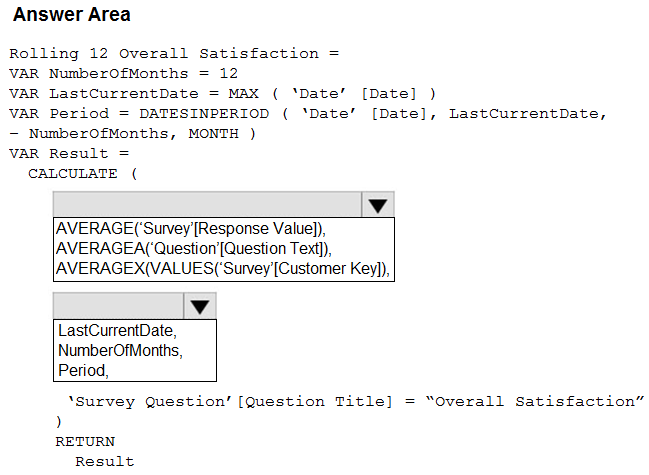649x475 pixels.
Task: Choose NumberOfMonths in the second option list
Action: pos(120,350)
